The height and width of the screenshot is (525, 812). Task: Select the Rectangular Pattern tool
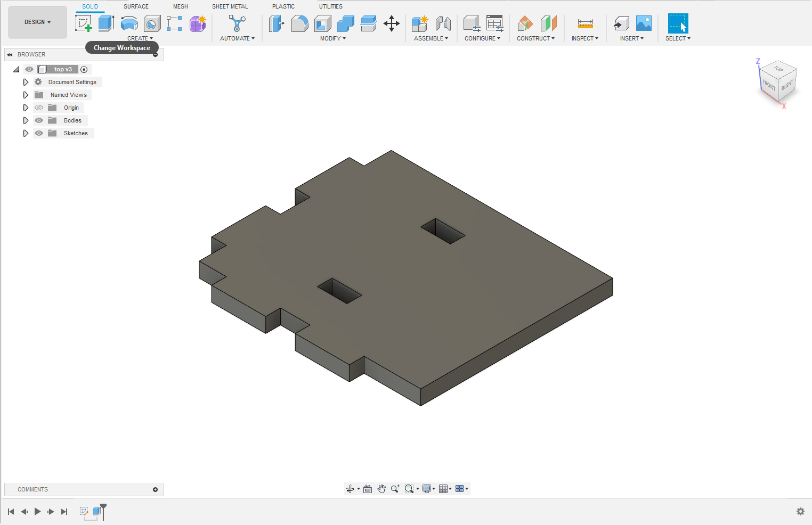point(174,23)
